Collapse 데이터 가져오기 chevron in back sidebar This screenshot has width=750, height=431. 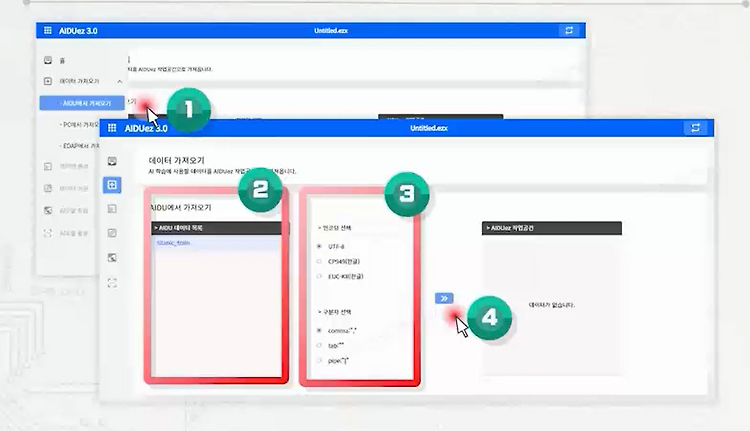(120, 82)
